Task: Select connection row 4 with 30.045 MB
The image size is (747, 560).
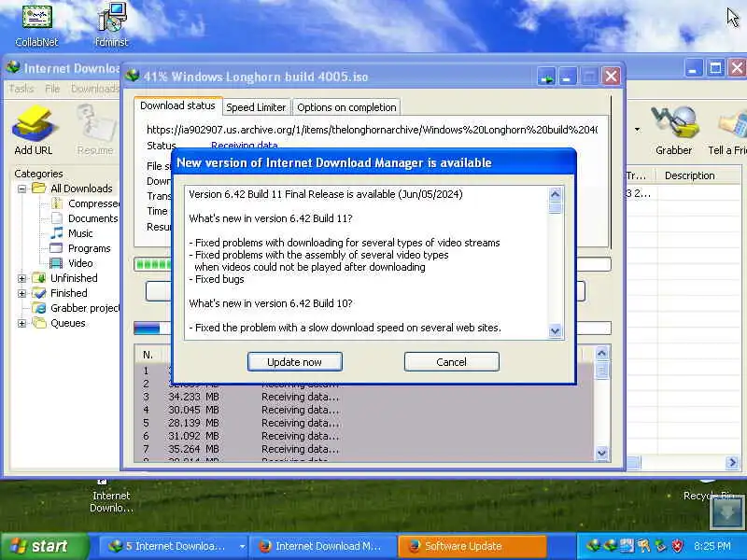Action: (x=364, y=410)
